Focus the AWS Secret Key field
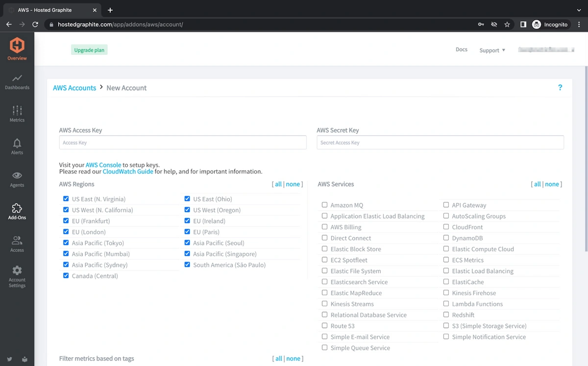 click(x=440, y=143)
